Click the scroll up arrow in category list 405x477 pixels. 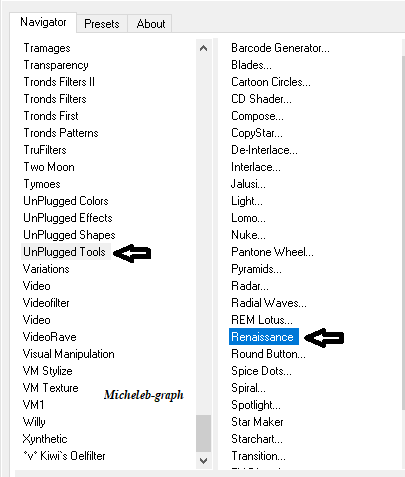[x=203, y=48]
